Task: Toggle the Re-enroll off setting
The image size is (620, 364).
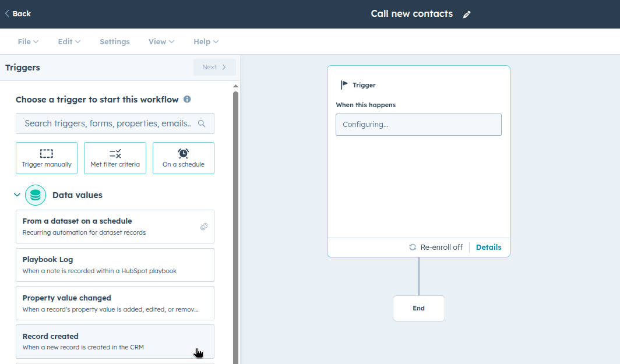Action: pos(436,247)
